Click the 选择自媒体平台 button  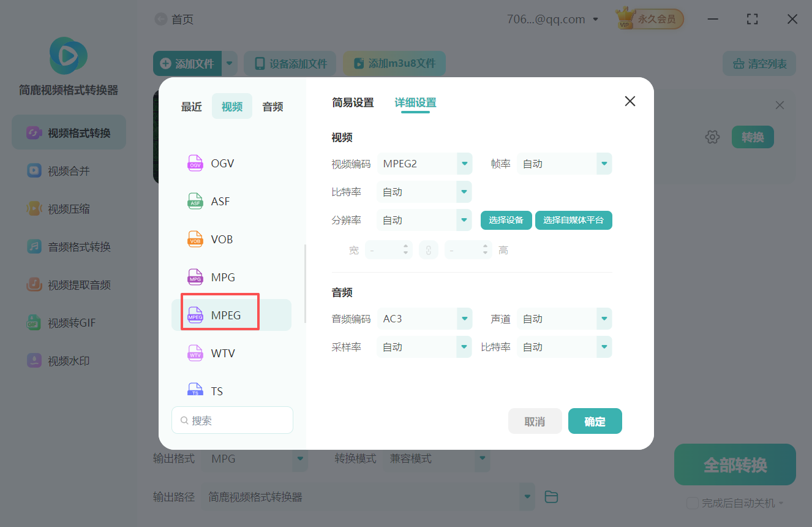click(x=573, y=220)
